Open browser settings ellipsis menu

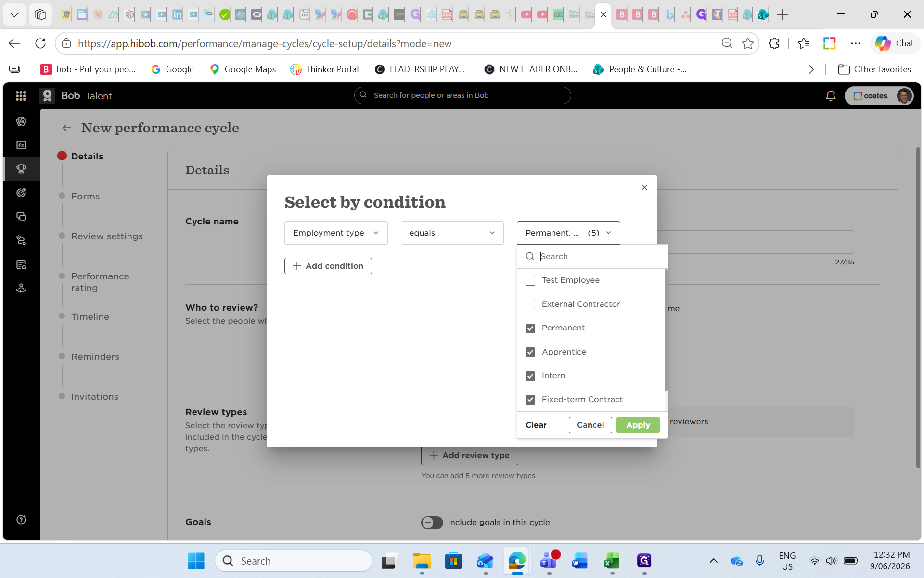855,43
